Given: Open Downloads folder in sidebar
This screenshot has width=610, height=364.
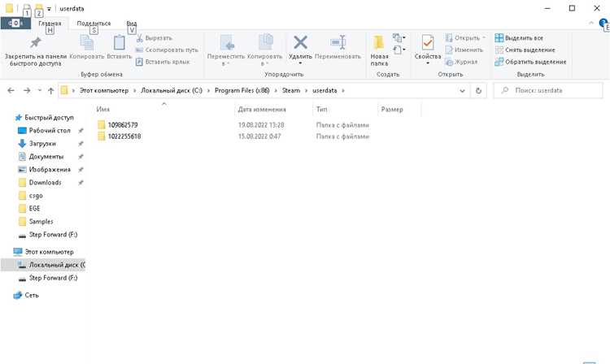Looking at the screenshot, I should [x=45, y=183].
